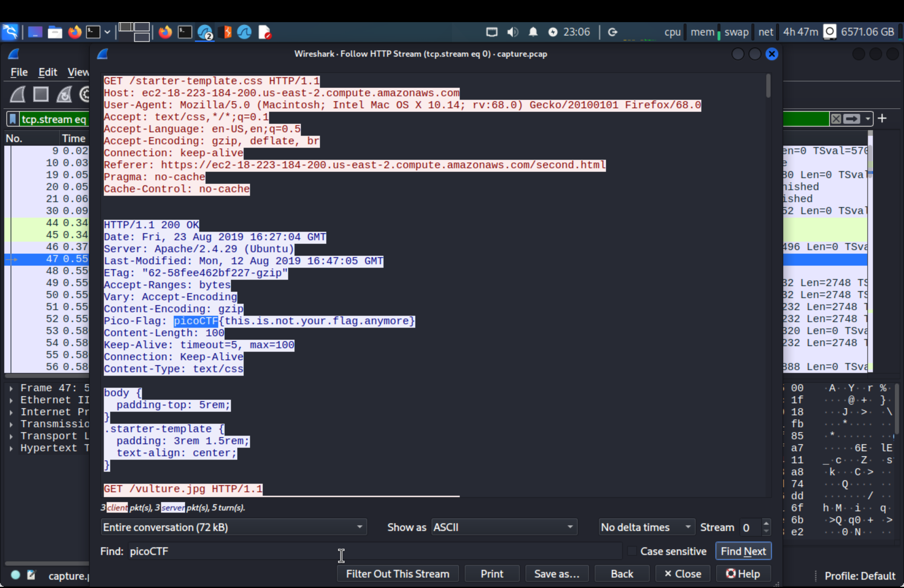Select packet number 9 in the list
Image resolution: width=904 pixels, height=588 pixels.
pos(47,151)
